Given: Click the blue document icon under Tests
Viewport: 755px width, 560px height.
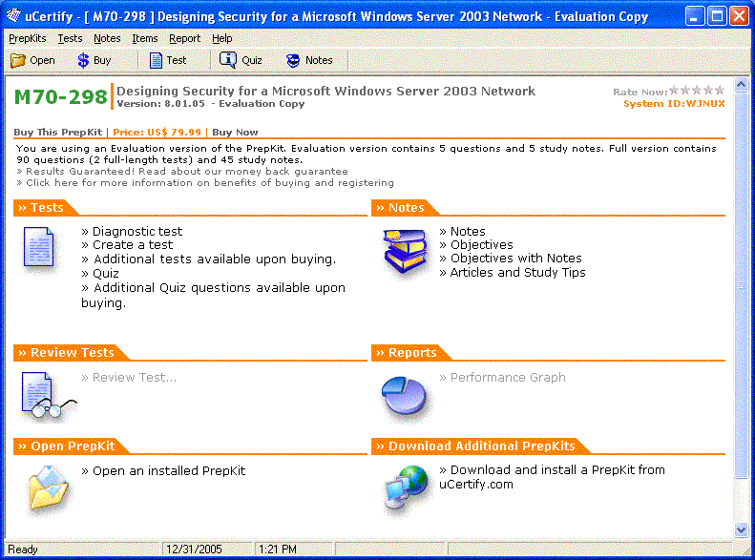Looking at the screenshot, I should 38,247.
